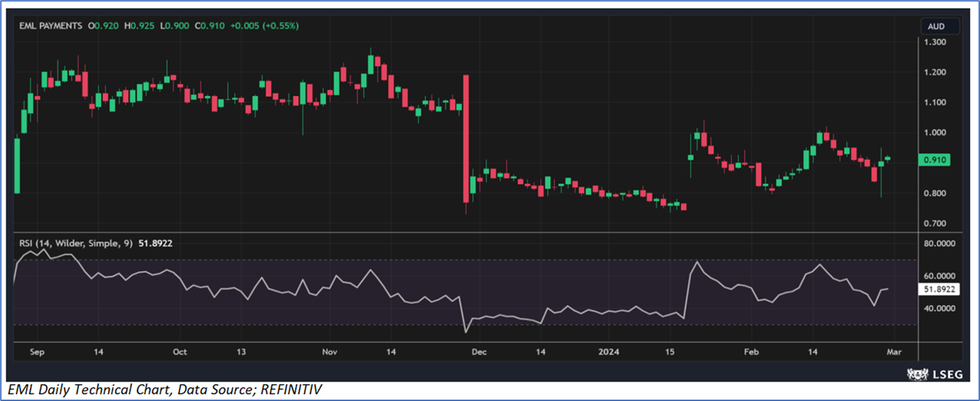Click the L0.900 low value
The image size is (980, 401).
click(174, 26)
